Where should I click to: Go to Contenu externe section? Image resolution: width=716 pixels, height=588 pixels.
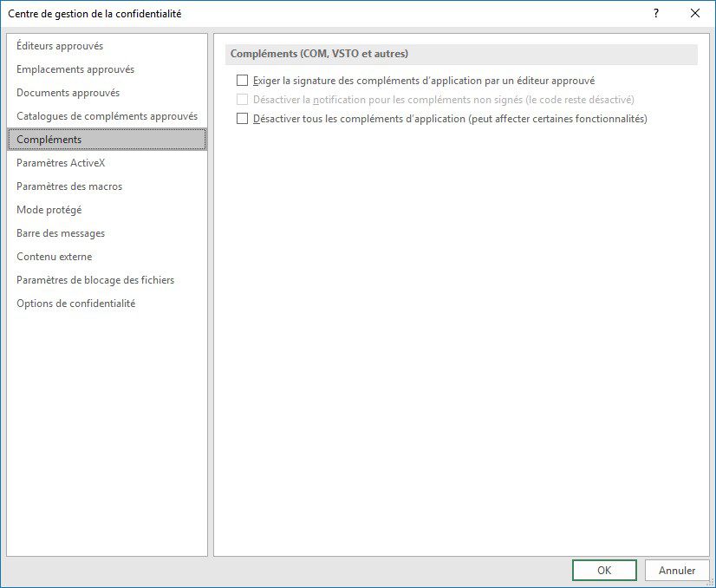107,257
